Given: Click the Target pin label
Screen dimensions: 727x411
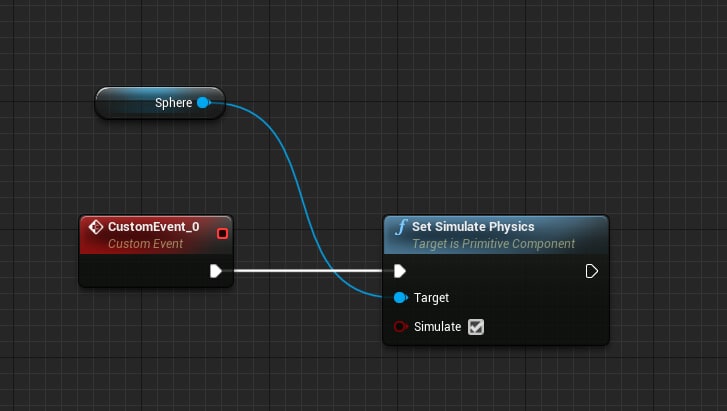Looking at the screenshot, I should pyautogui.click(x=431, y=298).
